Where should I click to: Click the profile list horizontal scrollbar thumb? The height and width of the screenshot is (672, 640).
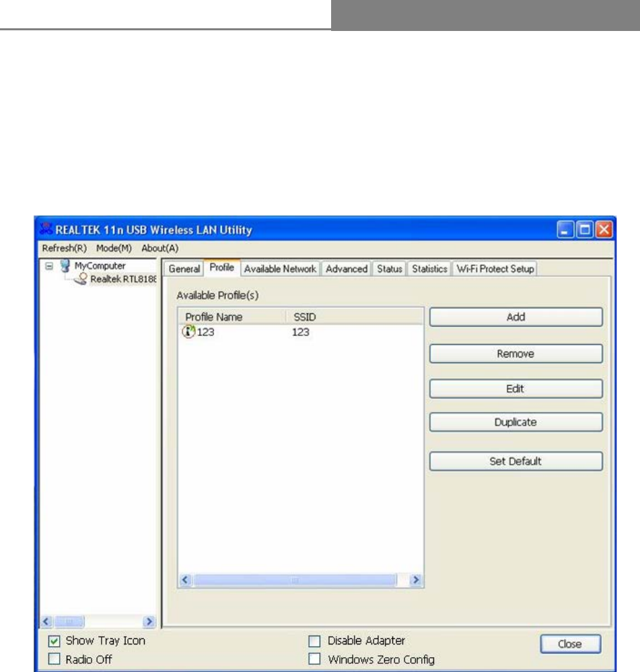pyautogui.click(x=295, y=580)
